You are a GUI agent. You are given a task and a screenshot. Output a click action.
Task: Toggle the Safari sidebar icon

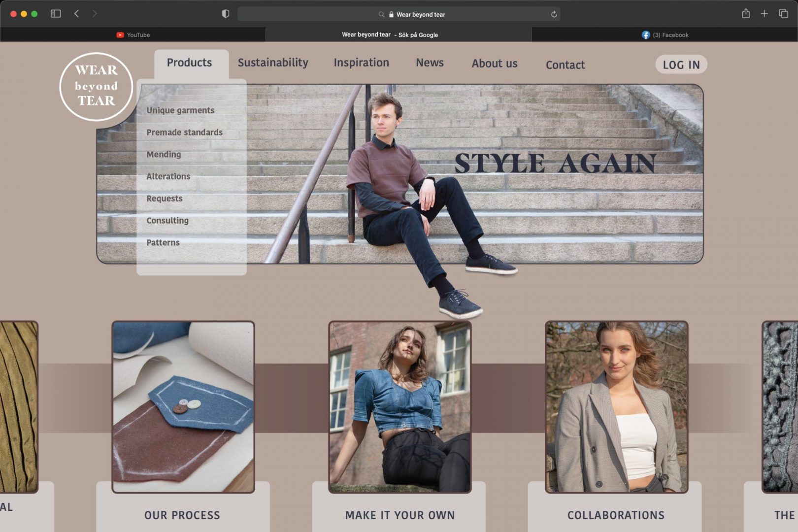[56, 14]
